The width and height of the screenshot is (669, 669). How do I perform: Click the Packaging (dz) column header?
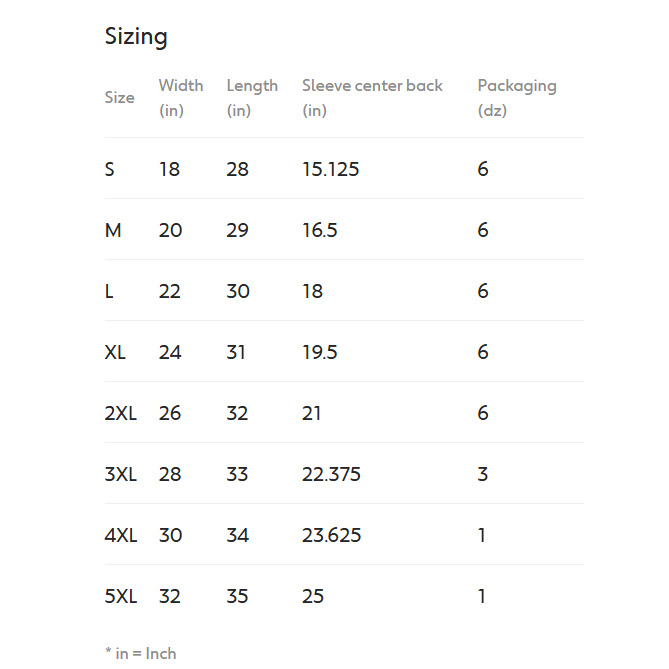[516, 98]
